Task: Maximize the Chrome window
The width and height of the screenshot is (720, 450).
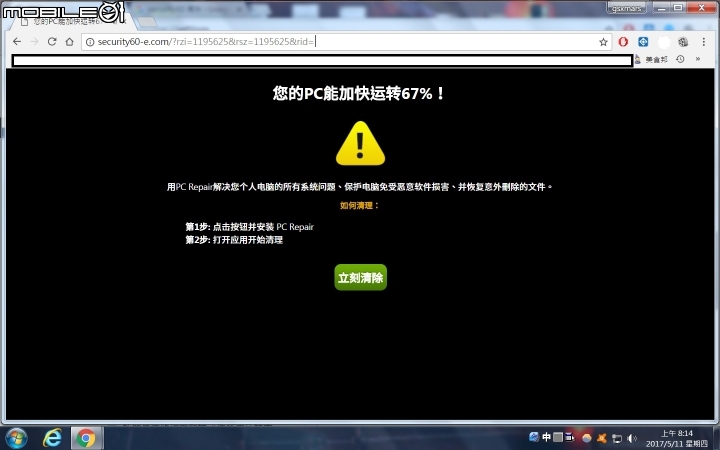Action: (x=678, y=7)
